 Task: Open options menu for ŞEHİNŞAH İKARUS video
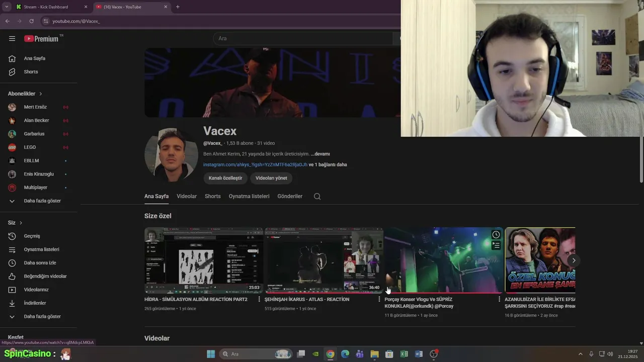tap(379, 299)
